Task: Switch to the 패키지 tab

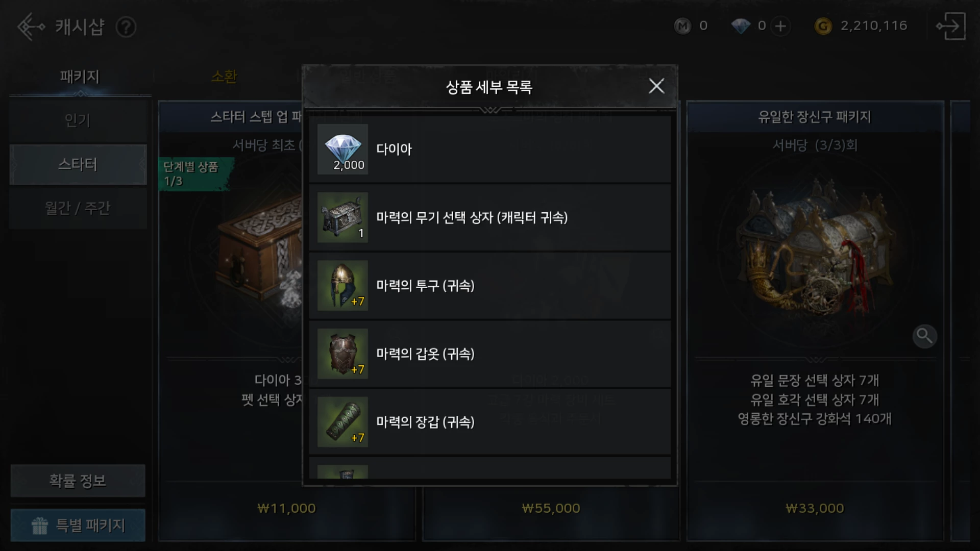Action: 80,77
